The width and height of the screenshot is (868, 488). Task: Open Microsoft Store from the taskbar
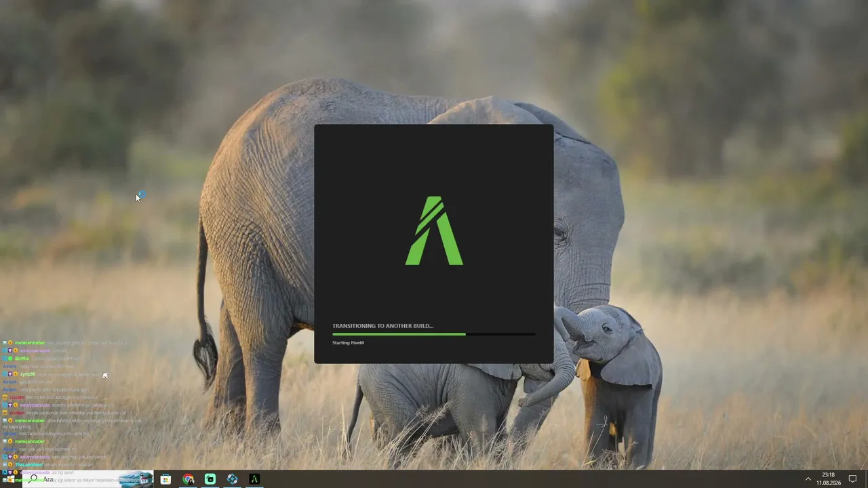(x=165, y=479)
